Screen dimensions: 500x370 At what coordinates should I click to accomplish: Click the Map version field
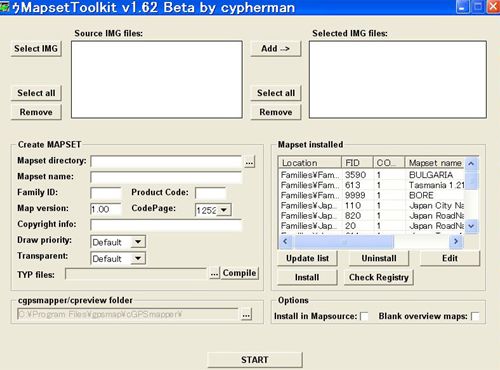tap(106, 209)
